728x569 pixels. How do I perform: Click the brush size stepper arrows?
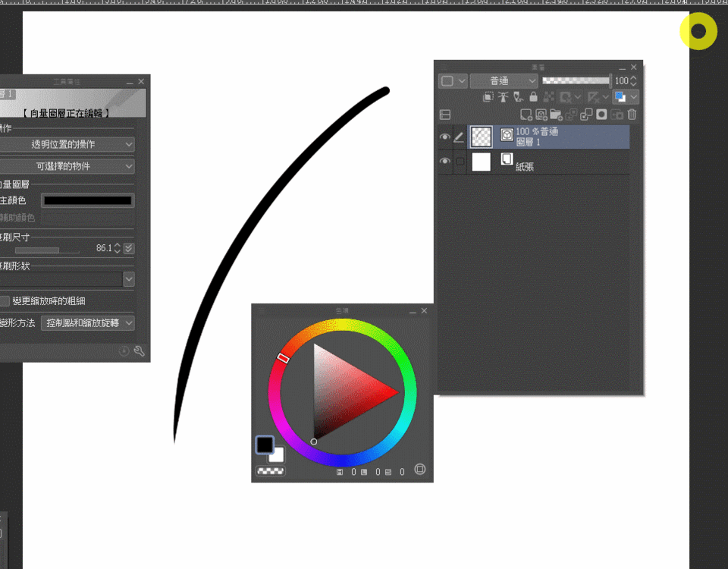point(117,249)
